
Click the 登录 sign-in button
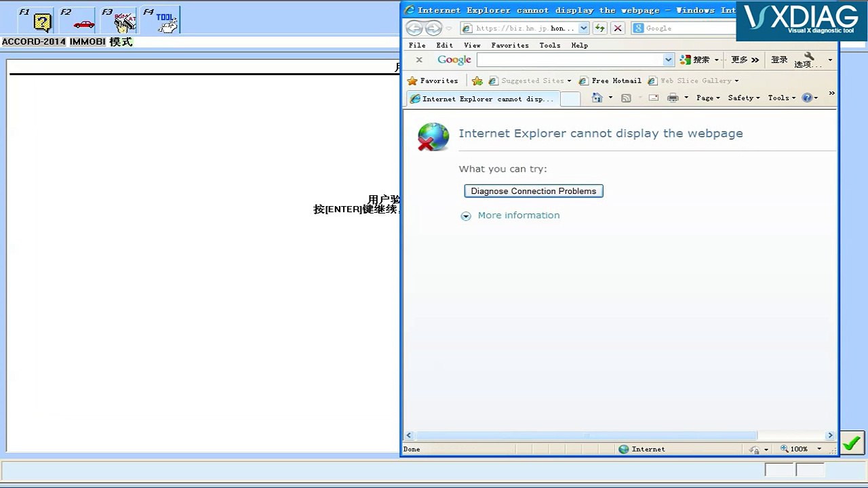780,60
